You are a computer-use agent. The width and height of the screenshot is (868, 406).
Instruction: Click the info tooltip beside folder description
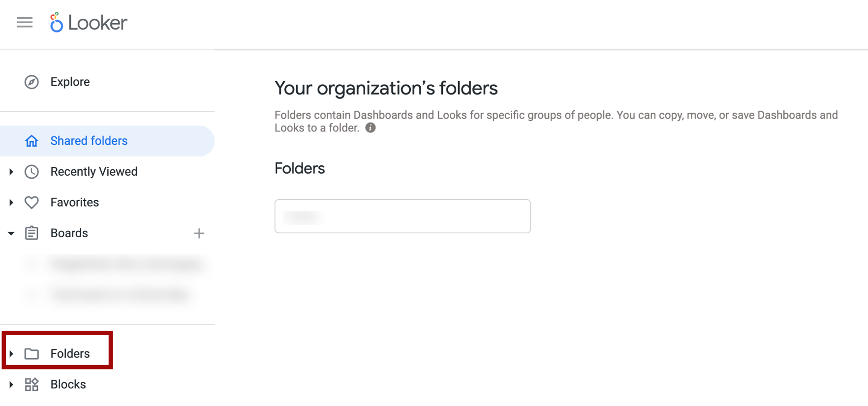[371, 127]
